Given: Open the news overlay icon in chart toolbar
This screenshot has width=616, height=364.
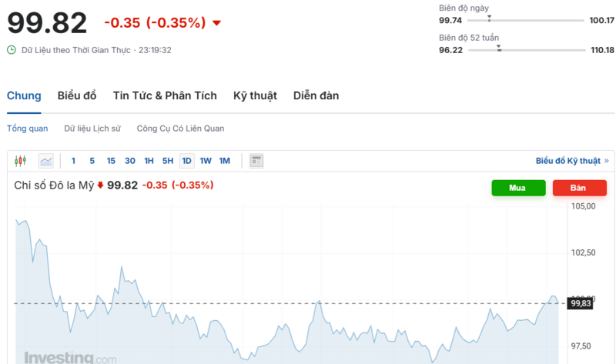Looking at the screenshot, I should coord(256,161).
